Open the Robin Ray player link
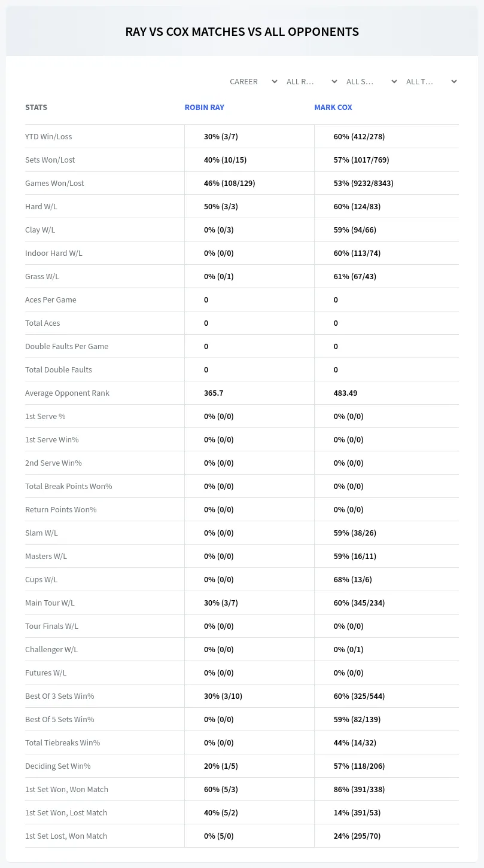Screen dimensions: 484x868 pyautogui.click(x=205, y=108)
